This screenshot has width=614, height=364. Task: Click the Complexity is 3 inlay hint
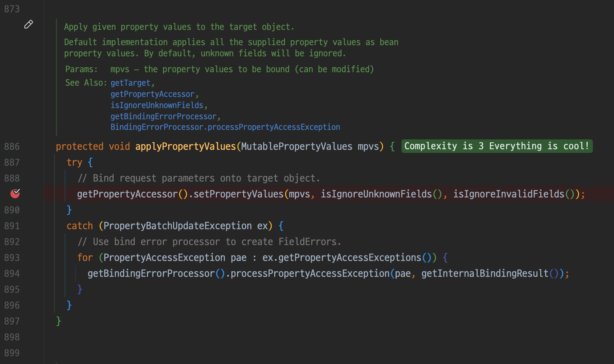(497, 146)
